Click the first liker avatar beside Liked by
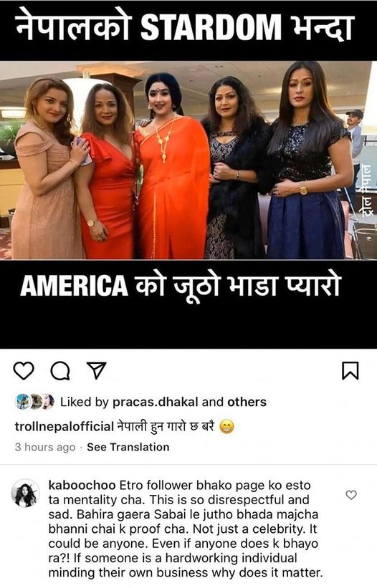Image resolution: width=377 pixels, height=588 pixels. 22,402
